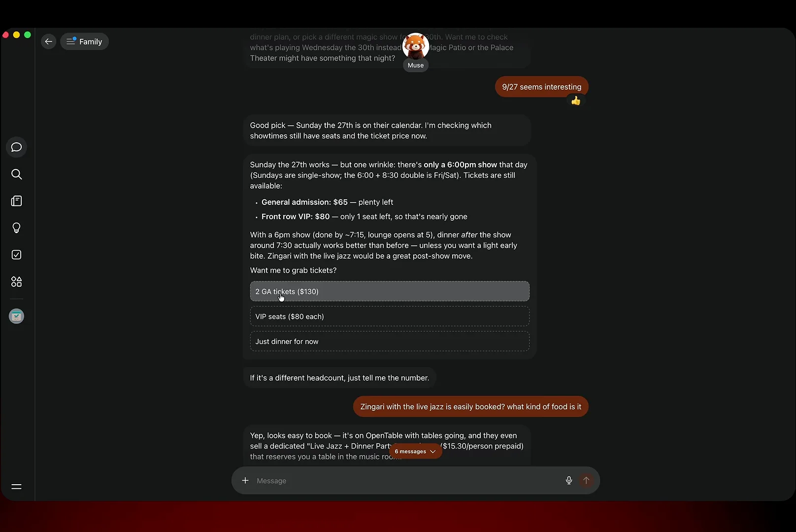Open the lightbulb ideas icon
796x532 pixels.
(x=16, y=228)
